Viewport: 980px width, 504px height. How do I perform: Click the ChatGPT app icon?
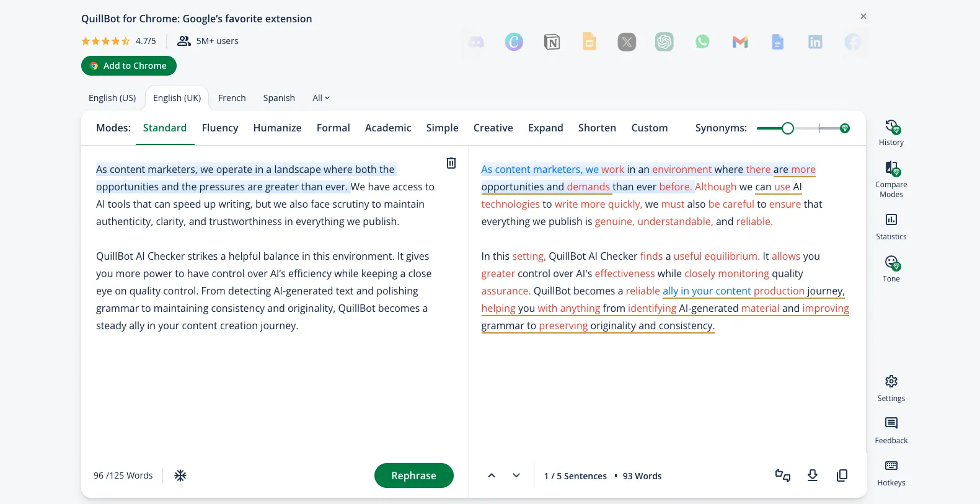[x=664, y=42]
